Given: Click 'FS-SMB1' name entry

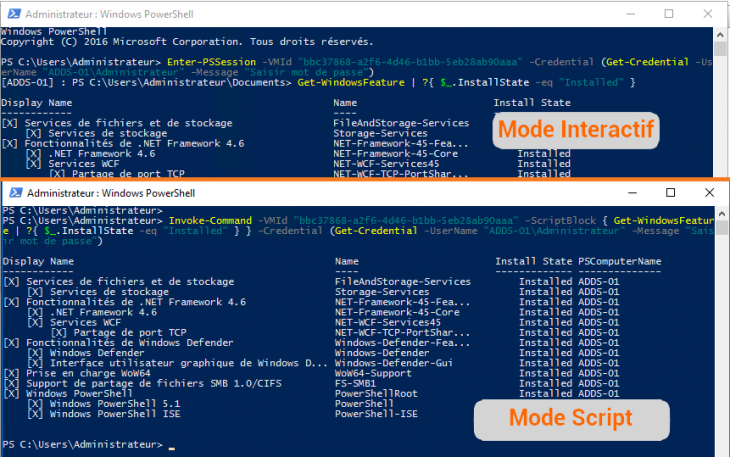Looking at the screenshot, I should click(356, 384).
